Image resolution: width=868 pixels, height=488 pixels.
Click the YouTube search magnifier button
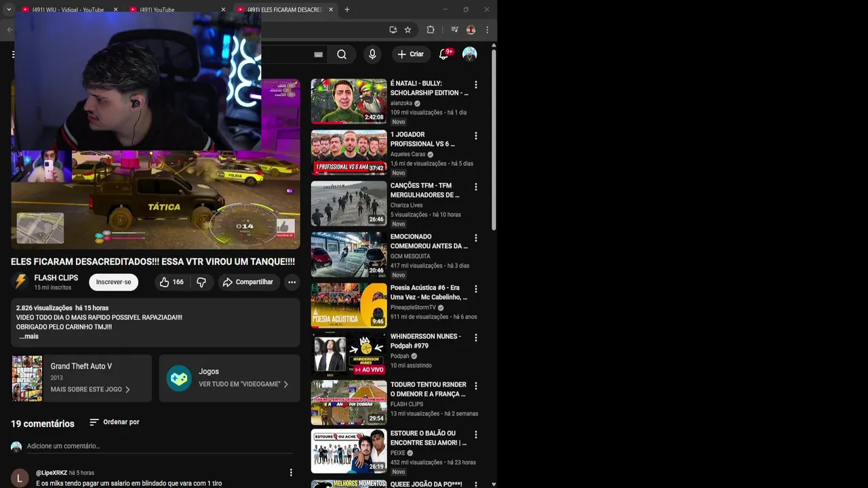(x=342, y=54)
